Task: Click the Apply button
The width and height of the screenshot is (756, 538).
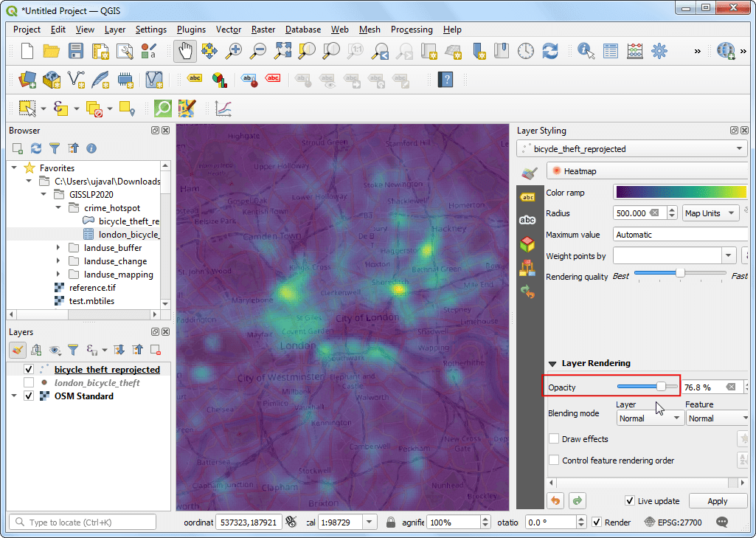Action: click(x=718, y=500)
